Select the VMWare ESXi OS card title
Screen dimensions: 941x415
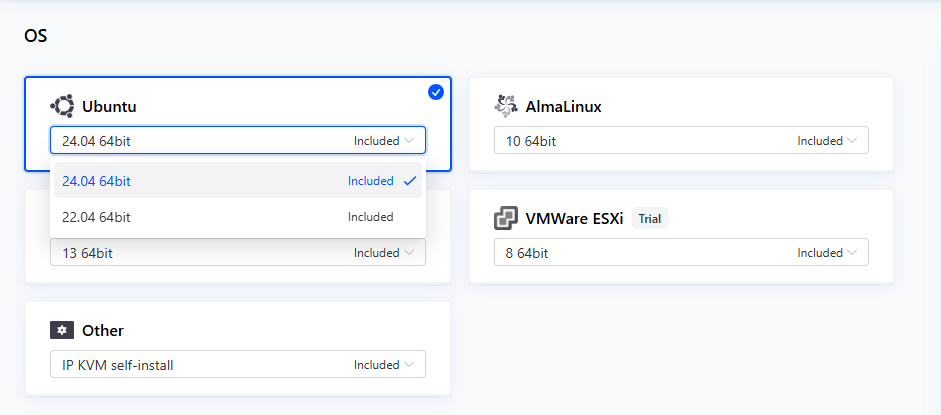574,218
